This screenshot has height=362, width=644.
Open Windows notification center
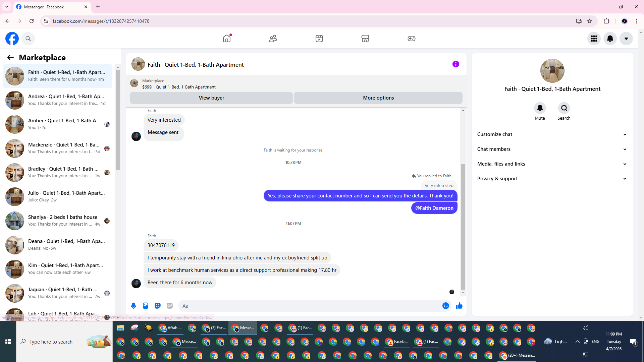633,342
